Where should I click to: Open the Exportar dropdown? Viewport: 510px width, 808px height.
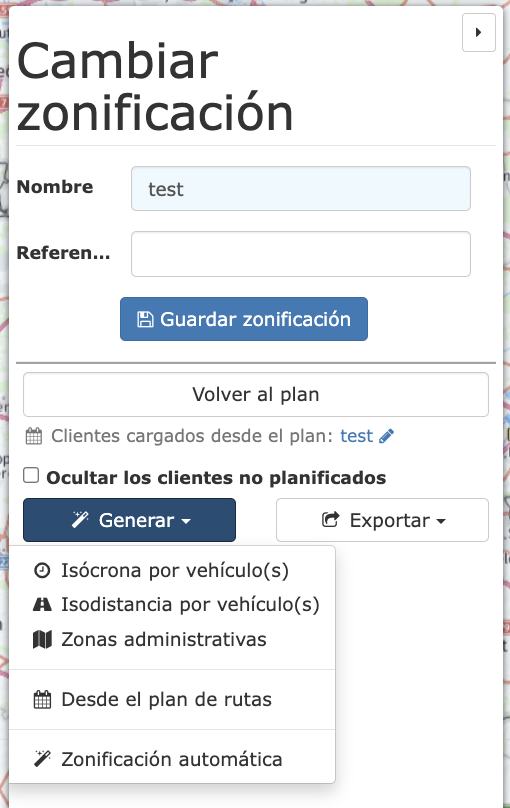tap(382, 520)
